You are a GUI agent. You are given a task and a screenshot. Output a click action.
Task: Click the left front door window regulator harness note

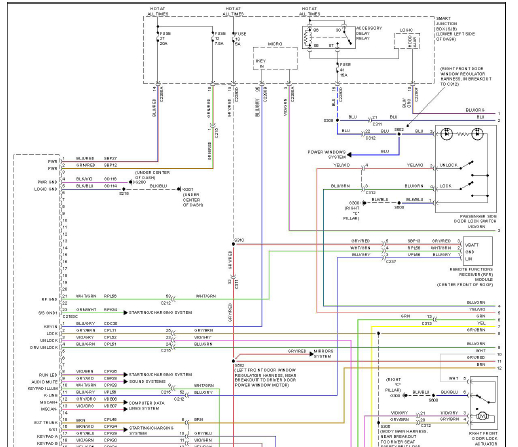(265, 378)
